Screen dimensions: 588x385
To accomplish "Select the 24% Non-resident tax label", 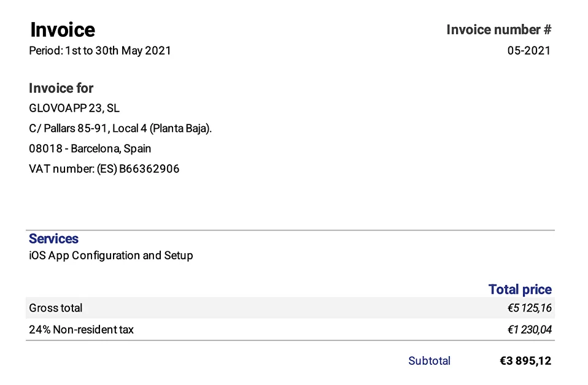I will [x=82, y=330].
